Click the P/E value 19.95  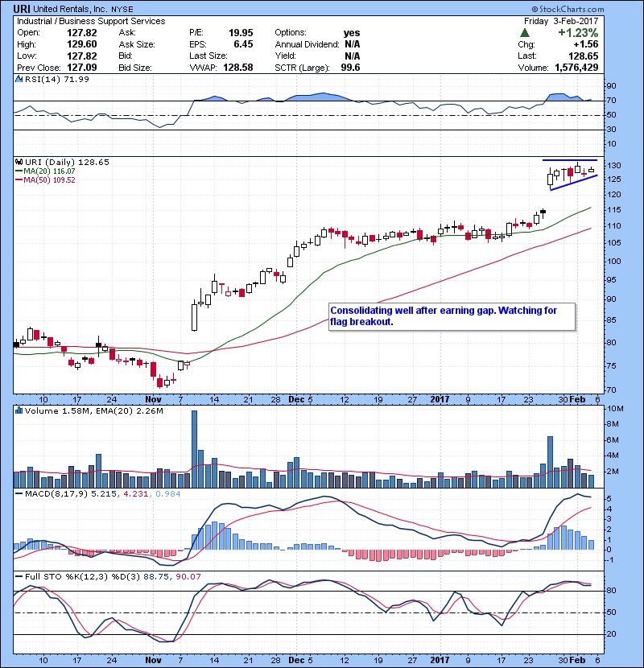(x=241, y=33)
